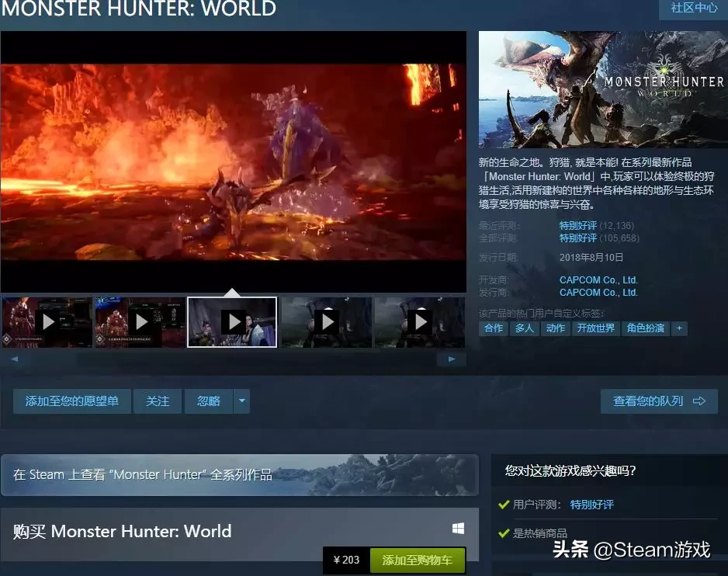Image resolution: width=728 pixels, height=576 pixels.
Task: Open publisher CAPCOM Co., Ltd. link
Action: click(x=598, y=293)
